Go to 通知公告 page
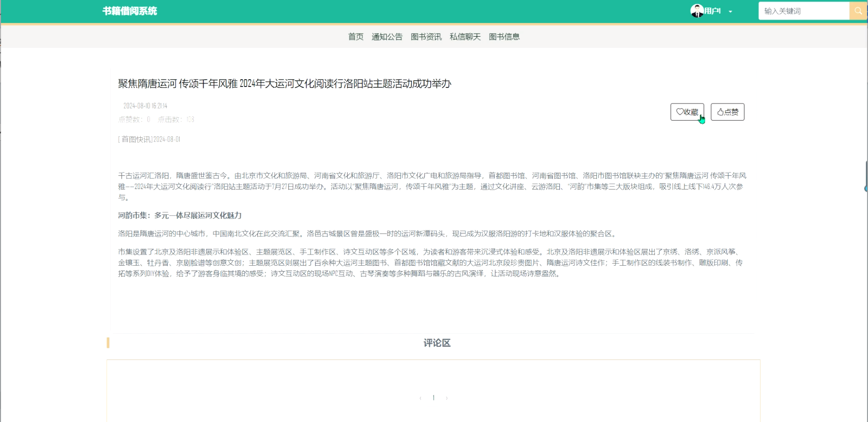 tap(387, 37)
